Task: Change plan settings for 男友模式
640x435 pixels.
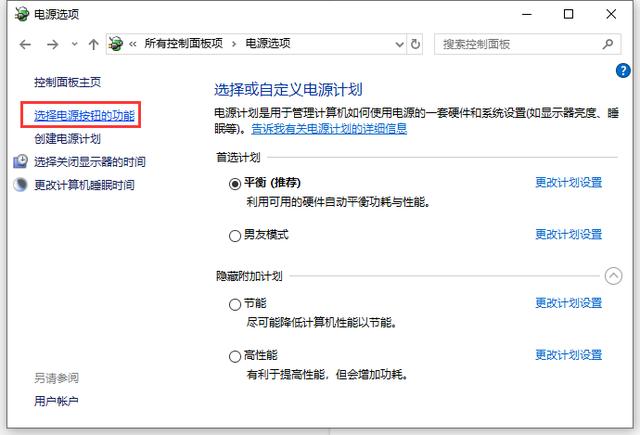Action: (x=569, y=234)
